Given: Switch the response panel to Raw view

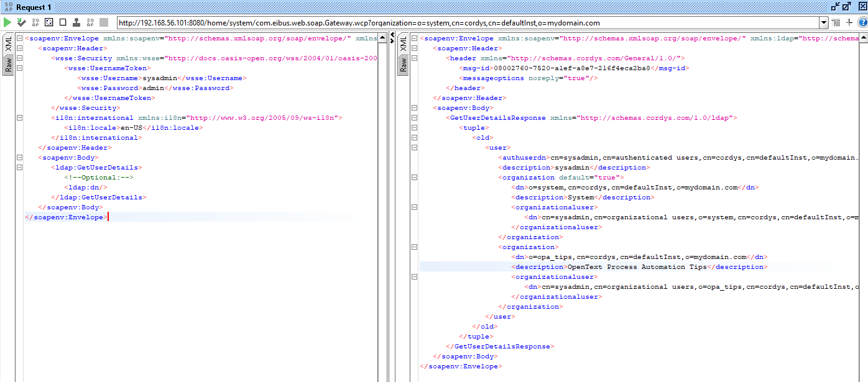Looking at the screenshot, I should click(x=403, y=65).
